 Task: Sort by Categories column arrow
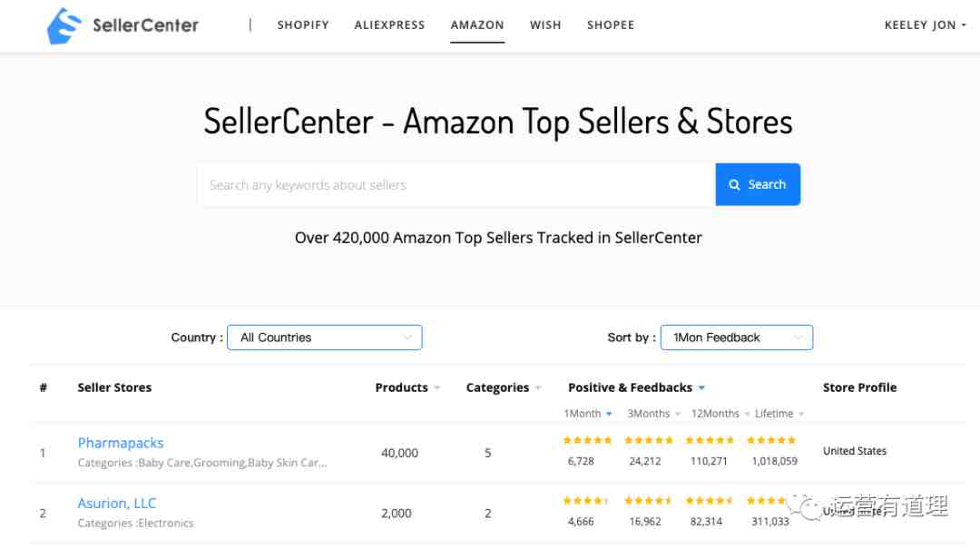click(x=538, y=388)
